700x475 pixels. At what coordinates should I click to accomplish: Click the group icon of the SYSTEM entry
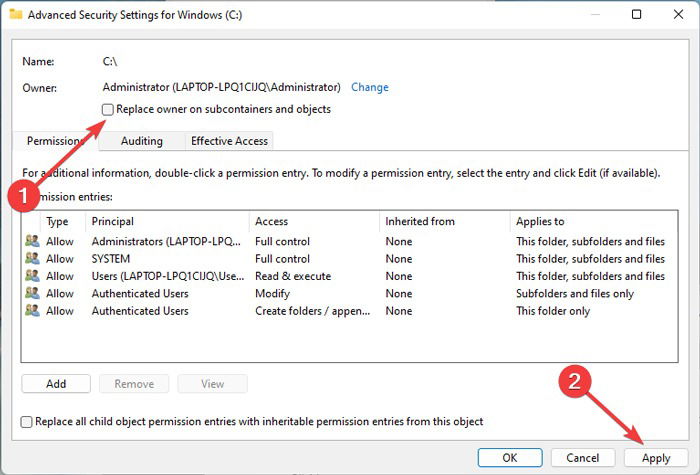coord(32,259)
